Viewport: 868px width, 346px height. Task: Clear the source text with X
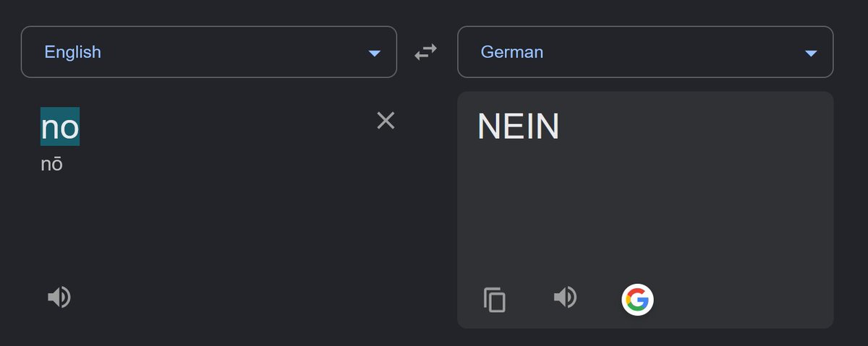coord(386,121)
